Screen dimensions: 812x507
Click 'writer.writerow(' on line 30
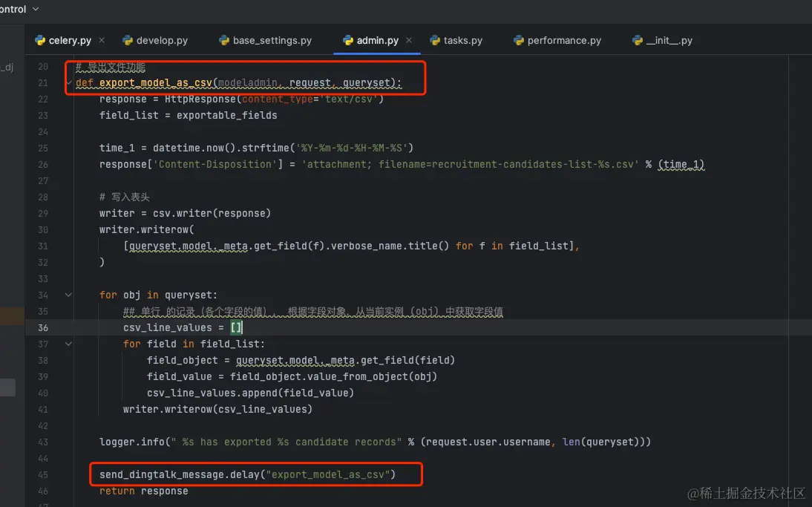tap(147, 229)
